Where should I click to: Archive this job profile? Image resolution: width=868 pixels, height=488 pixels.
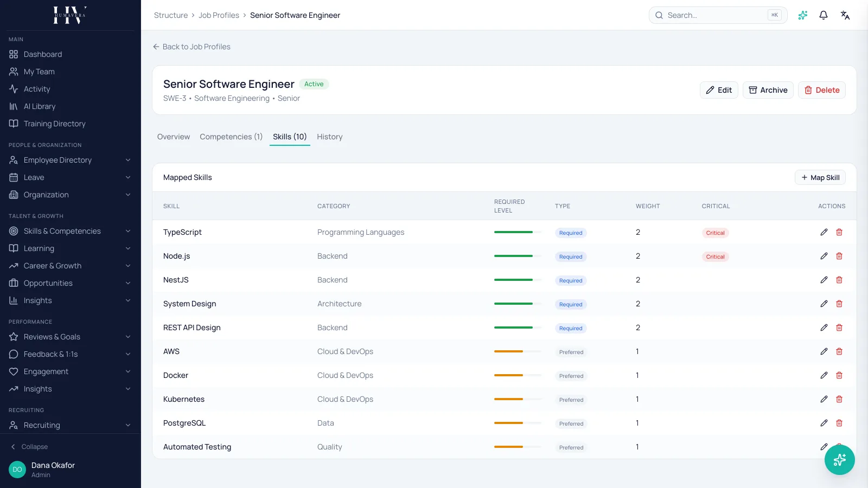[x=768, y=90]
